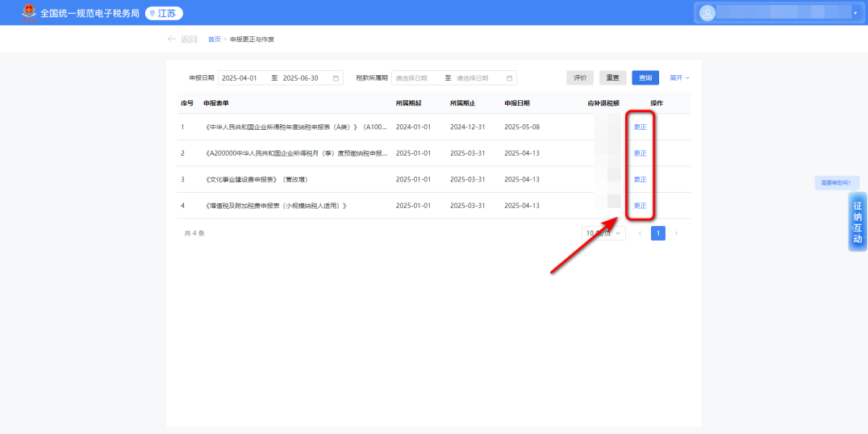Click the 江苏 location pin badge
This screenshot has height=434, width=868.
point(164,13)
